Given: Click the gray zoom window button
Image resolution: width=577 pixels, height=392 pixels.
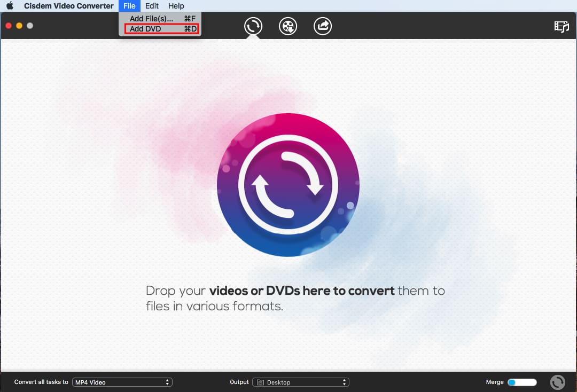Looking at the screenshot, I should click(x=30, y=26).
